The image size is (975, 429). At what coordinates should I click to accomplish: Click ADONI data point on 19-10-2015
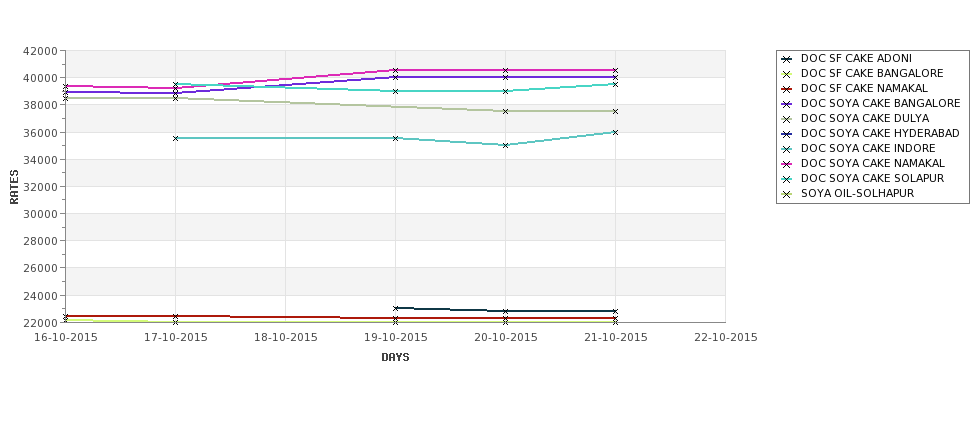click(395, 308)
